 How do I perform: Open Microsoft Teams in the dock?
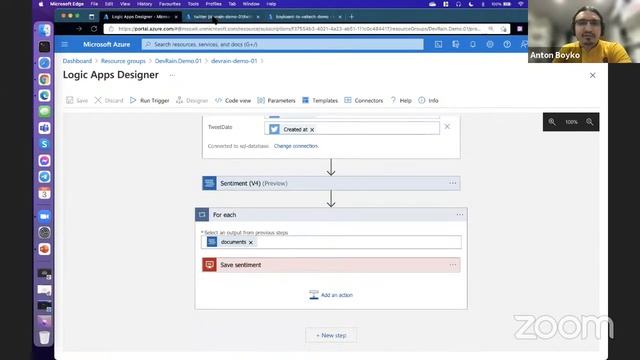44,128
